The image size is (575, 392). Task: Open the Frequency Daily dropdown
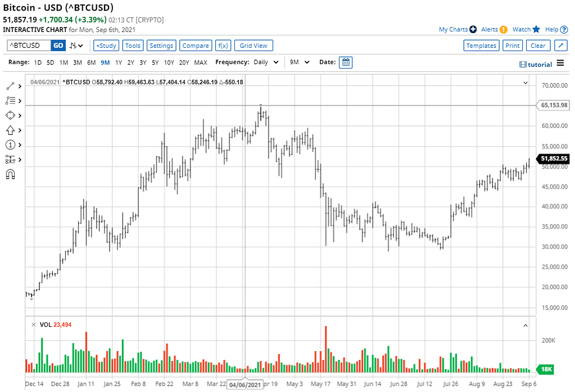266,62
